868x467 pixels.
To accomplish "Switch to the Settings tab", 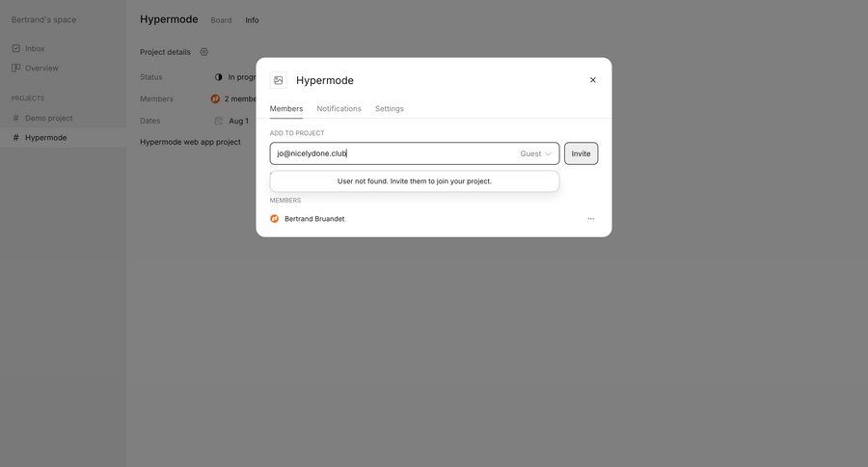I will (x=389, y=109).
